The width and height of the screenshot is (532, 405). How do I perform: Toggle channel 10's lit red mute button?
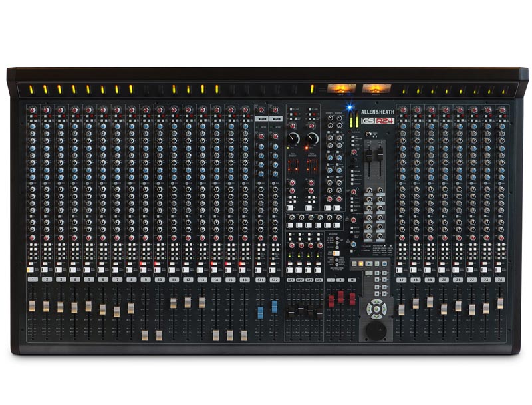coord(157,263)
